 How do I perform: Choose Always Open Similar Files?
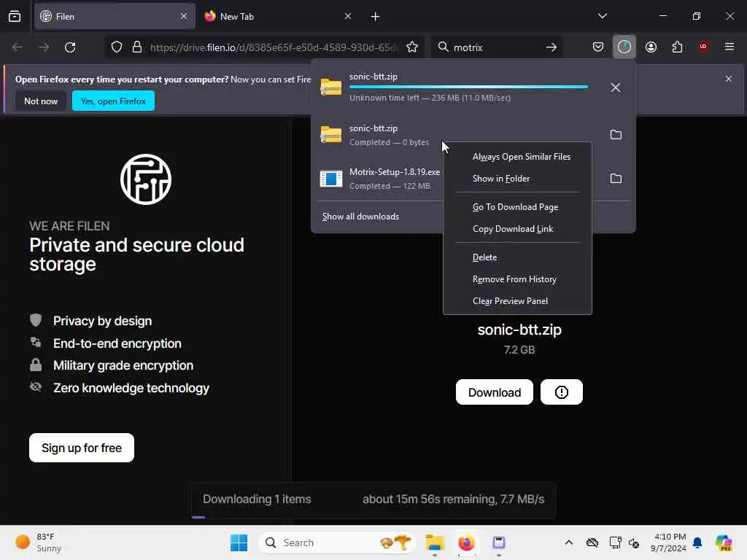coord(517,157)
